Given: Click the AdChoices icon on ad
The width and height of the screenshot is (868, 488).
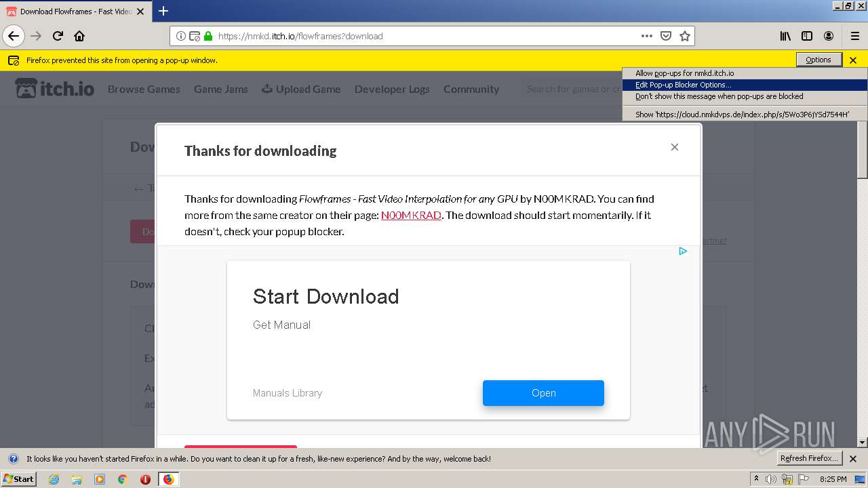Looking at the screenshot, I should point(683,251).
